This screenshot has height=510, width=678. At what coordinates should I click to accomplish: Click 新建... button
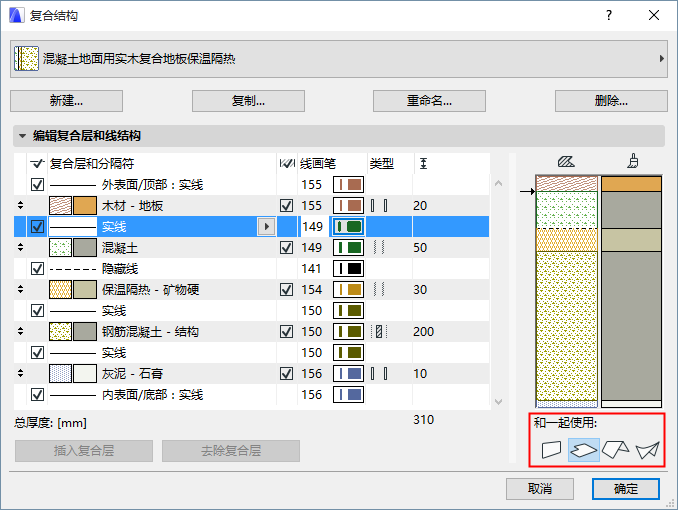point(67,101)
